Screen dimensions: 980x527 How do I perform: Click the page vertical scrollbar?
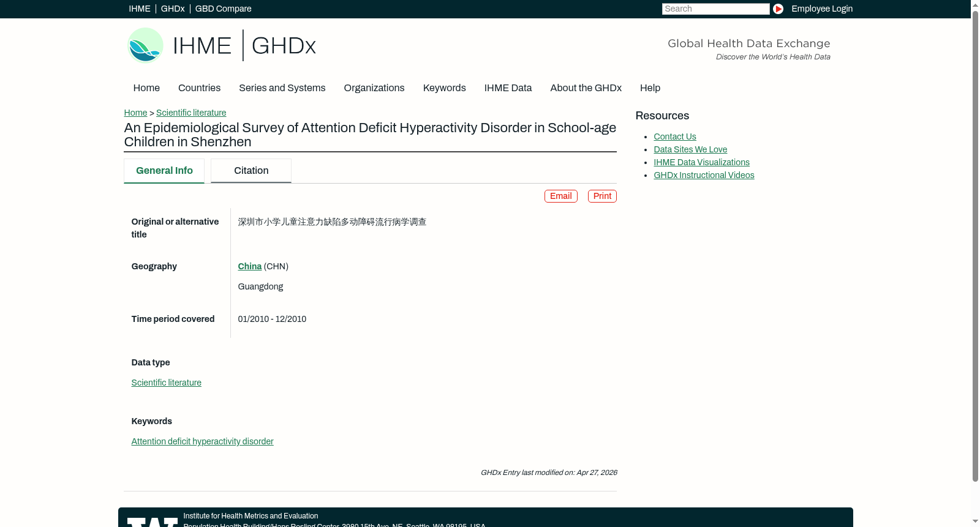pos(975,246)
